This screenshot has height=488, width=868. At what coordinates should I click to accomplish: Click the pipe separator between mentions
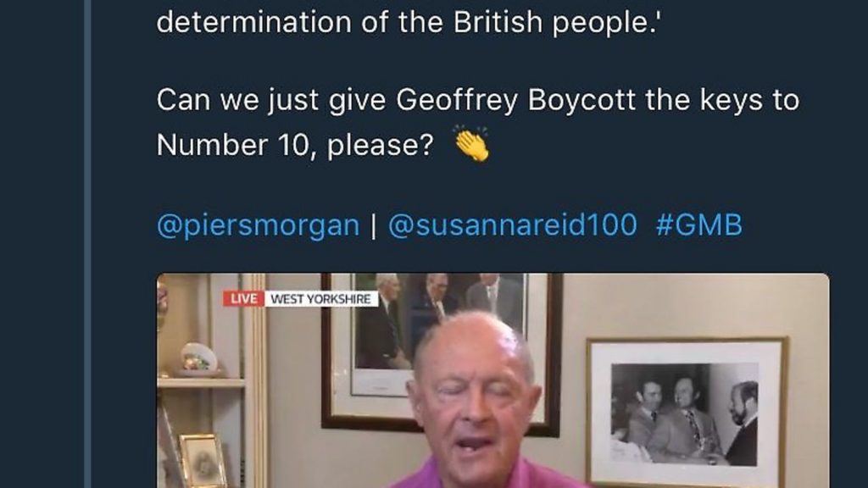tap(374, 225)
